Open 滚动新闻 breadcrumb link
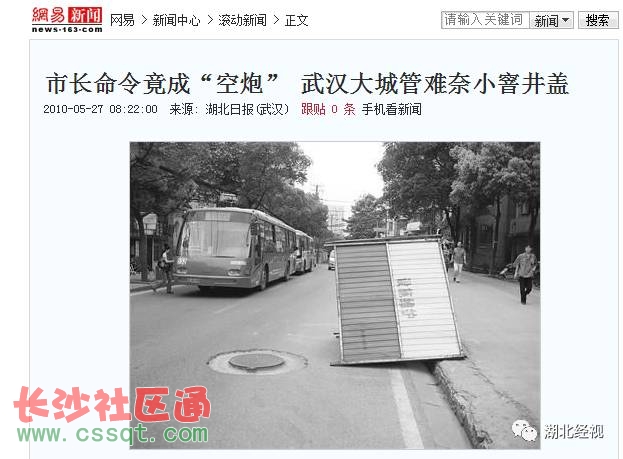 [x=242, y=20]
